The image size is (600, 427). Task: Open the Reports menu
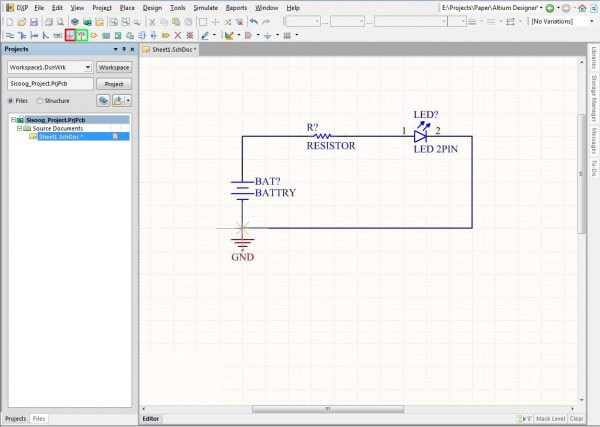click(x=236, y=8)
